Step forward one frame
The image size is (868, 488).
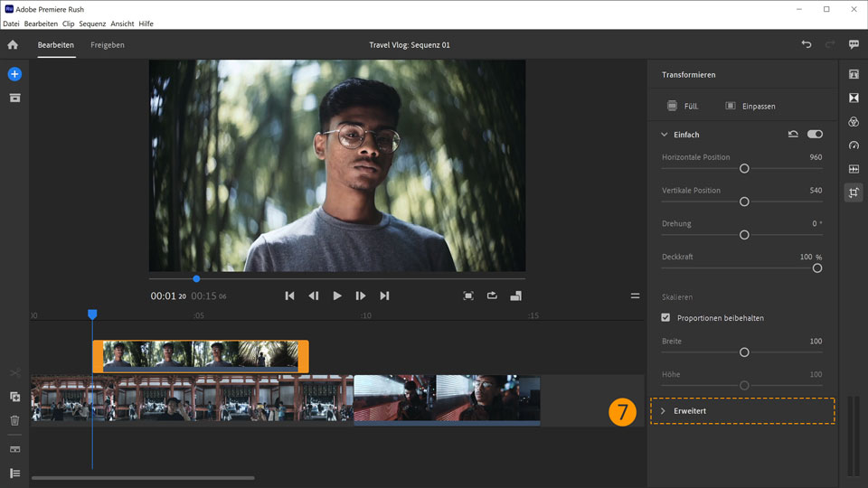[361, 296]
